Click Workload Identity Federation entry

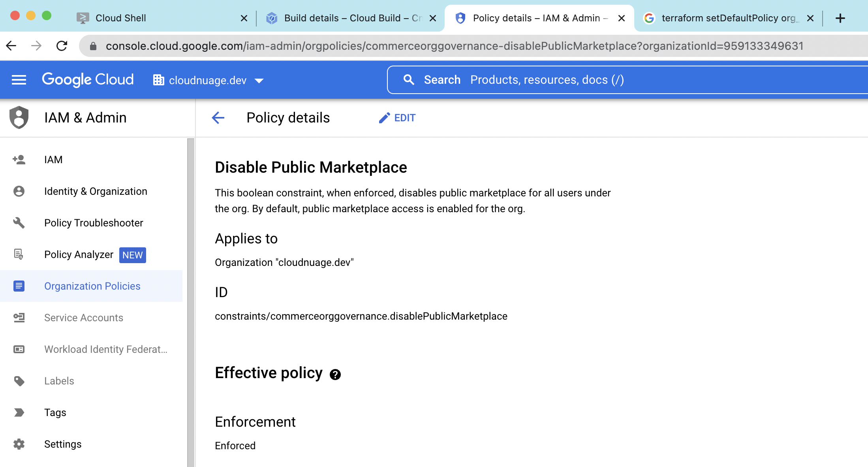pos(105,349)
